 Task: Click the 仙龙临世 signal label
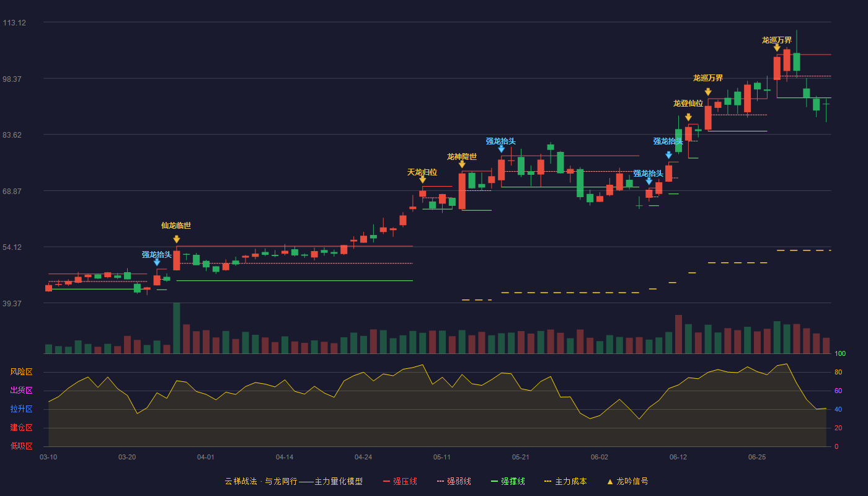coord(176,226)
